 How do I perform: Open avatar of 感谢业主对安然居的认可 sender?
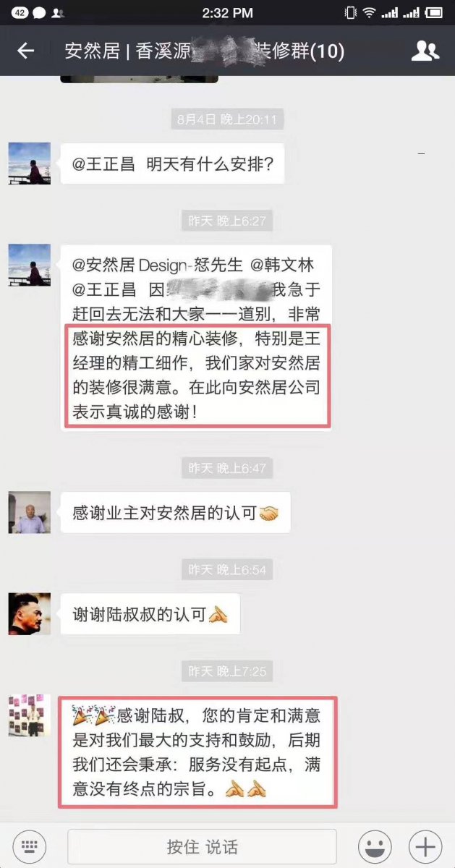[30, 513]
